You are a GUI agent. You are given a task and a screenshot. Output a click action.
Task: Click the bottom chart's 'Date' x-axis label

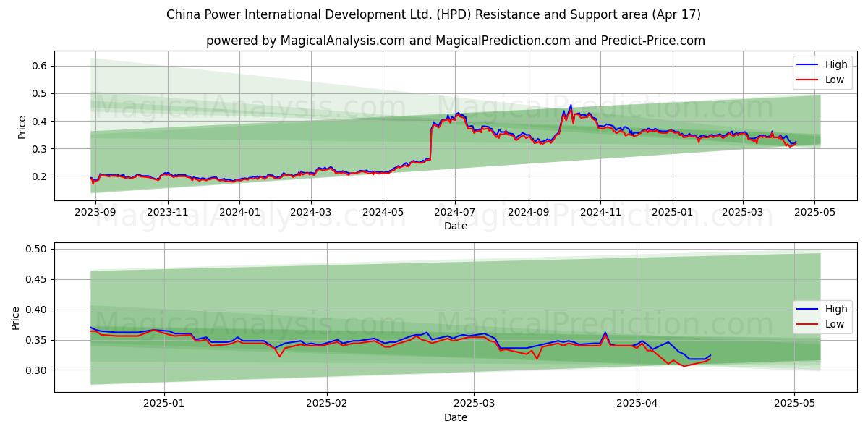coord(456,417)
